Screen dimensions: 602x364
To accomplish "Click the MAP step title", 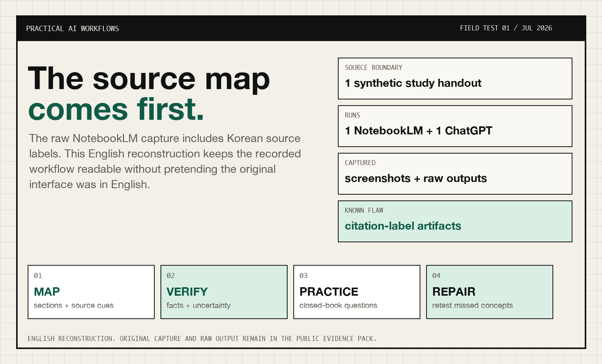I will [47, 292].
